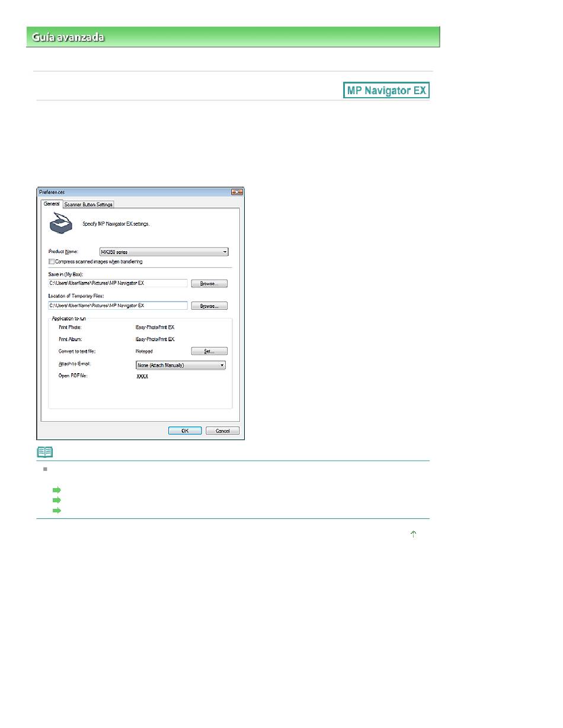Click the page top up-arrow icon

(413, 534)
